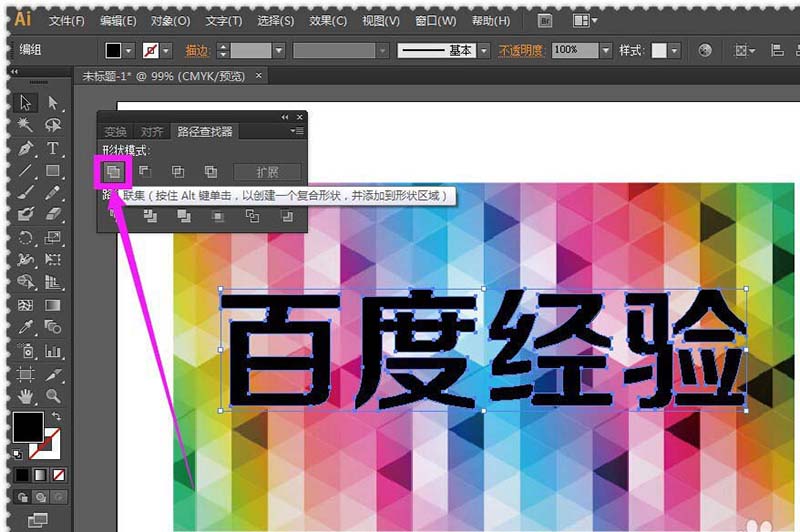The image size is (800, 532).
Task: Select the Line Segment tool
Action: 25,170
